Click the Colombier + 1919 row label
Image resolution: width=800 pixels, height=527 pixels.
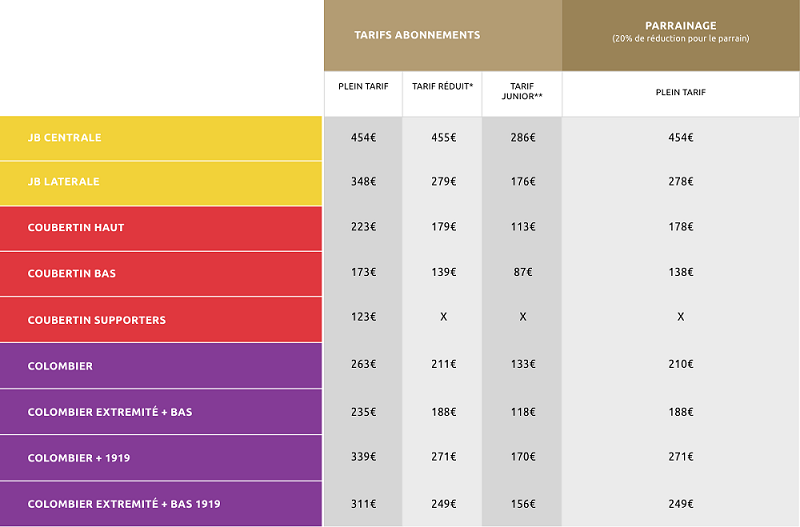pos(79,458)
